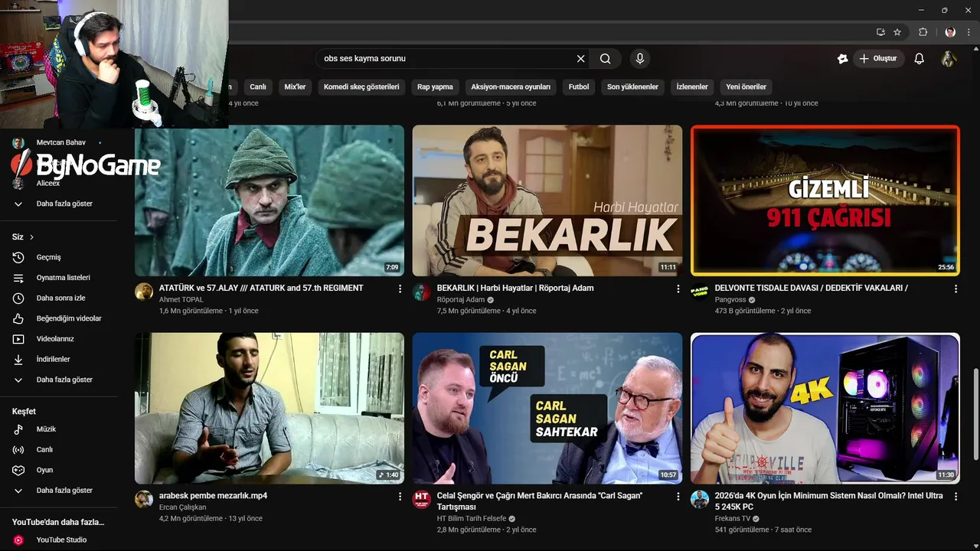Screen dimensions: 980x551
Task: Select the Rap yapma chip
Action: click(x=435, y=86)
